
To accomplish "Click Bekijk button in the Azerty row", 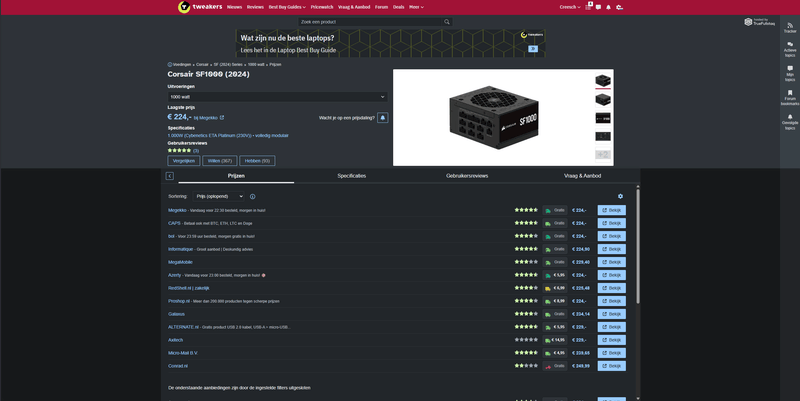I will tap(611, 275).
